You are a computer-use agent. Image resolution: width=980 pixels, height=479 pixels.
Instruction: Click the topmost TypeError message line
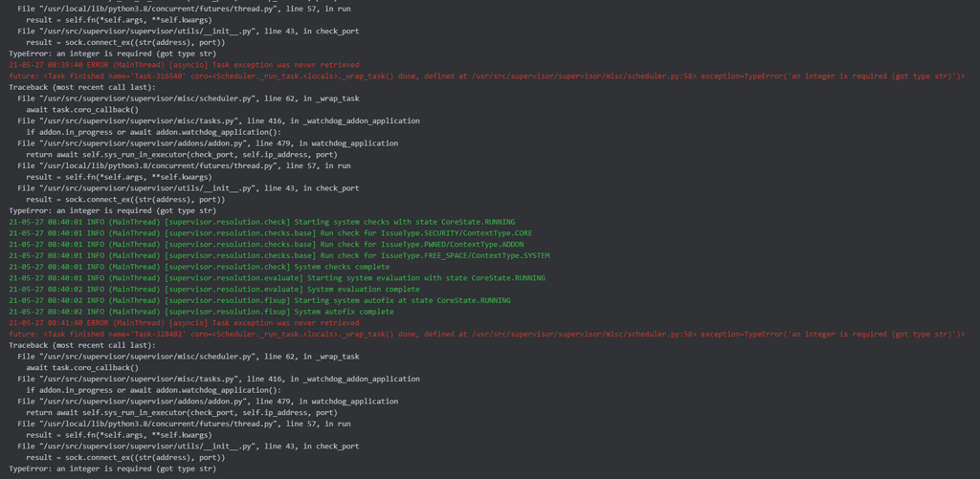(x=112, y=54)
